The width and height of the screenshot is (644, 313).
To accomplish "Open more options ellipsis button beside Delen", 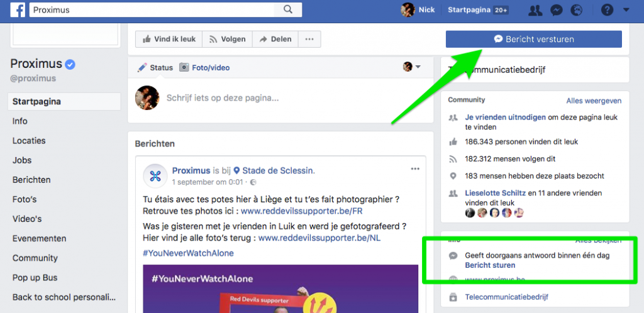I will [309, 40].
